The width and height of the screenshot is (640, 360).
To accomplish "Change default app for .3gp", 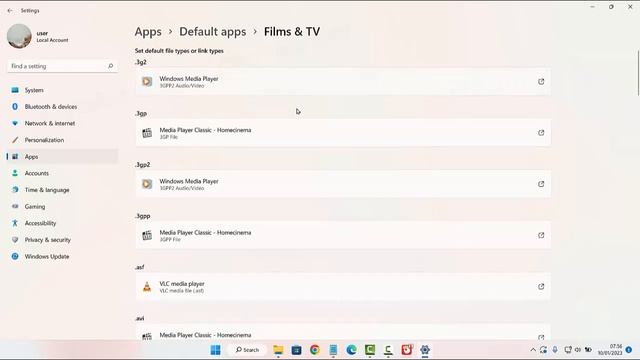I will (x=343, y=133).
